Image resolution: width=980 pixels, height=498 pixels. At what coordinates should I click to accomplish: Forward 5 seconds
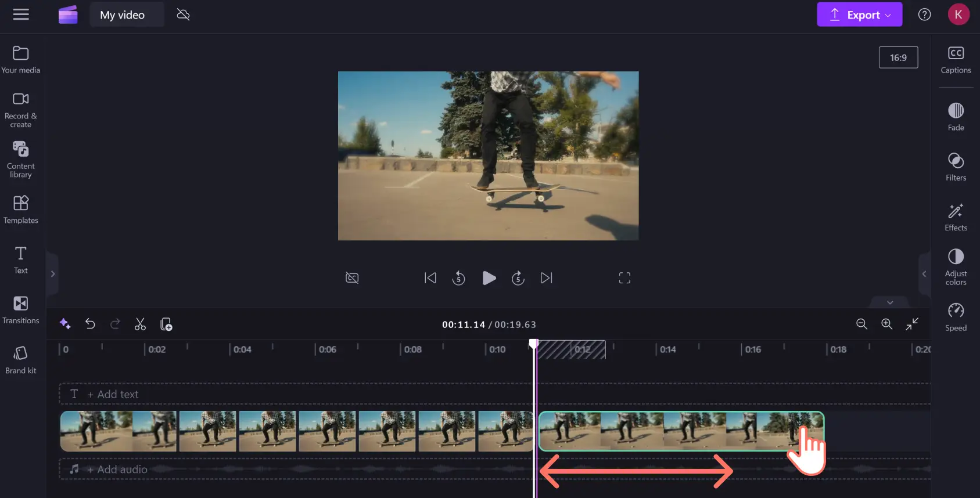518,278
